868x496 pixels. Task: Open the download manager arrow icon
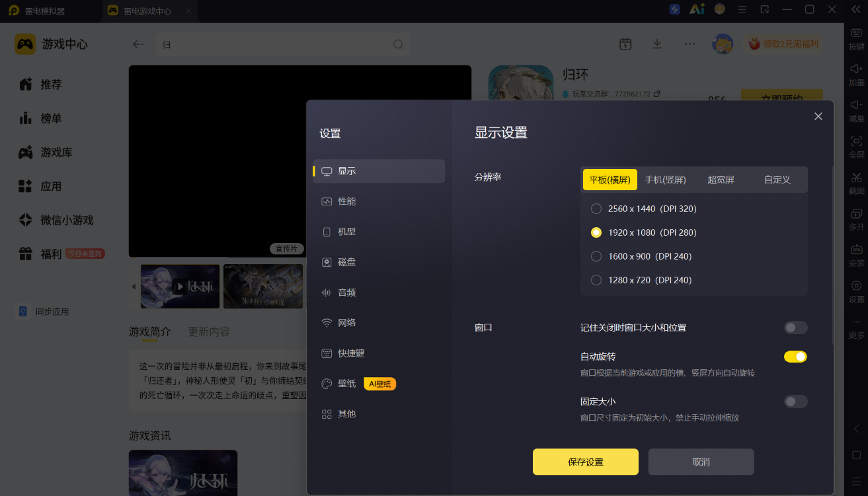pos(657,44)
